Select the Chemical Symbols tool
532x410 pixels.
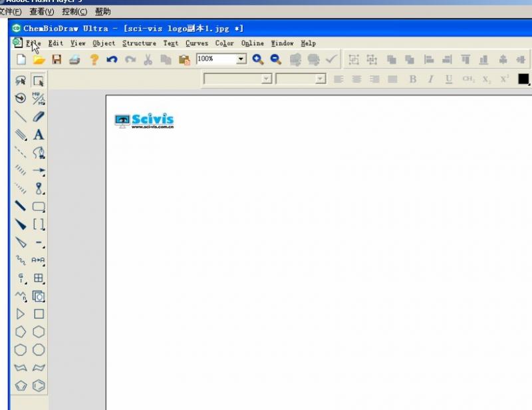click(x=39, y=242)
